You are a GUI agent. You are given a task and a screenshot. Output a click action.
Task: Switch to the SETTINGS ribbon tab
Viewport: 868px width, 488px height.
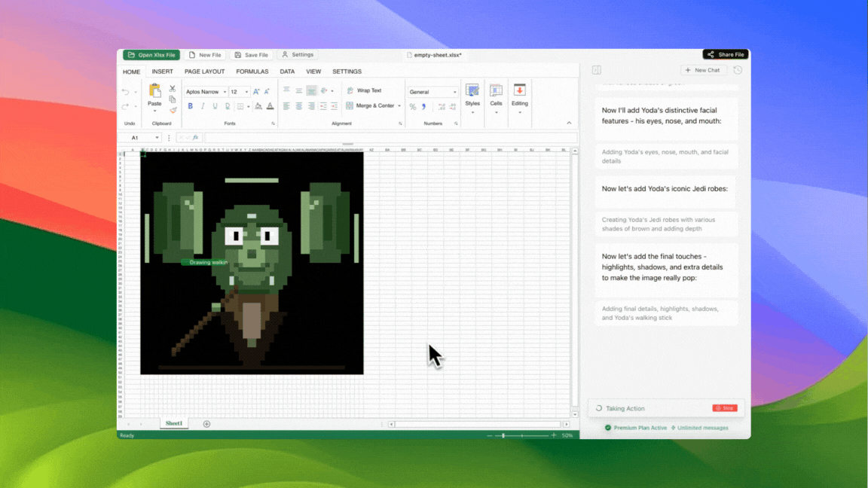pos(347,72)
